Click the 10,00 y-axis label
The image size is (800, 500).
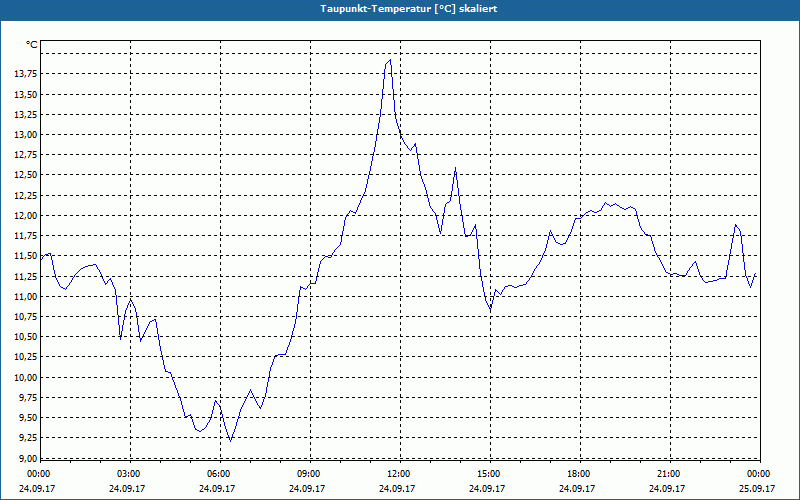[26, 378]
